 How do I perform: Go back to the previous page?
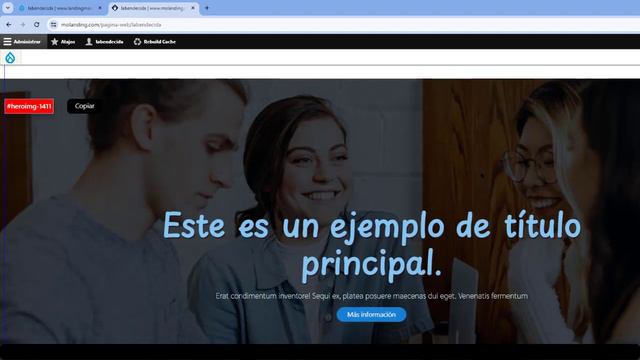click(x=9, y=25)
